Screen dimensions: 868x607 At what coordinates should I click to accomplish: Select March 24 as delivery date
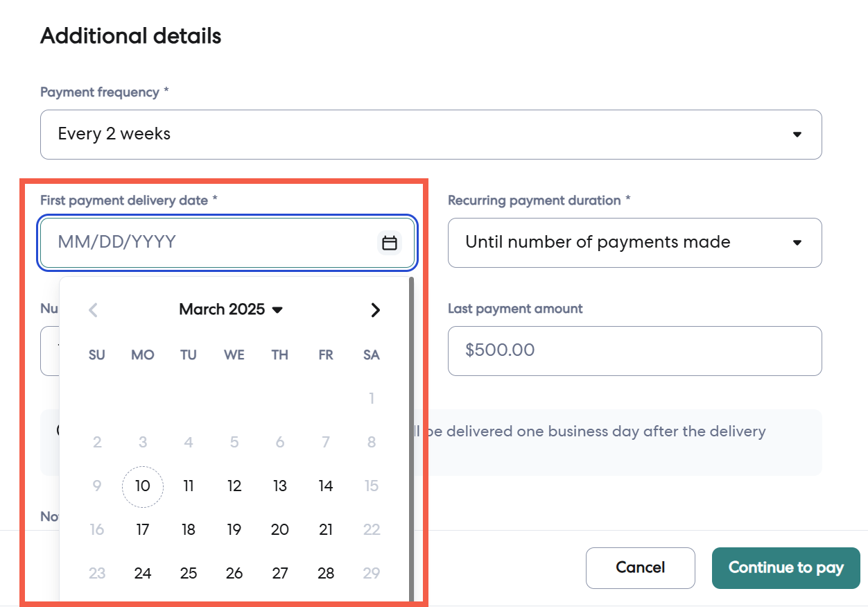click(143, 574)
